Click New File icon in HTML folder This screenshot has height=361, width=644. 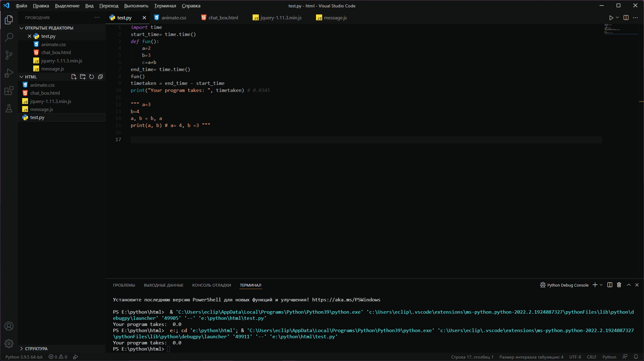pyautogui.click(x=74, y=77)
